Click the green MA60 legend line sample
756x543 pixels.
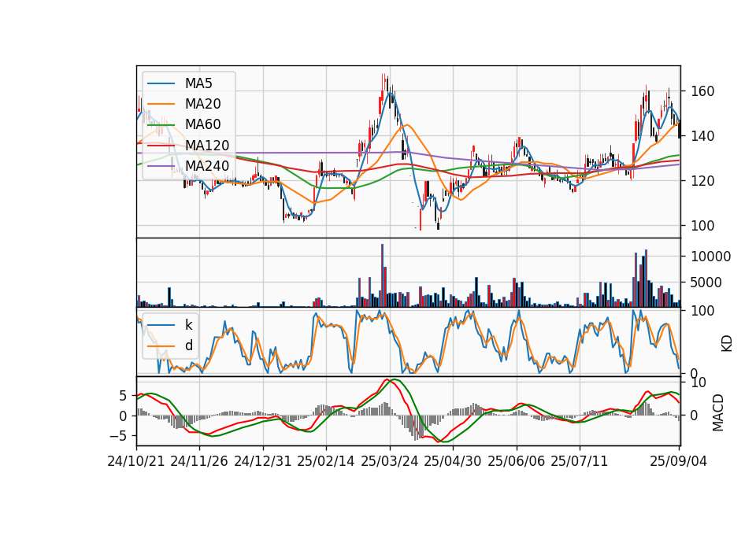pos(161,125)
